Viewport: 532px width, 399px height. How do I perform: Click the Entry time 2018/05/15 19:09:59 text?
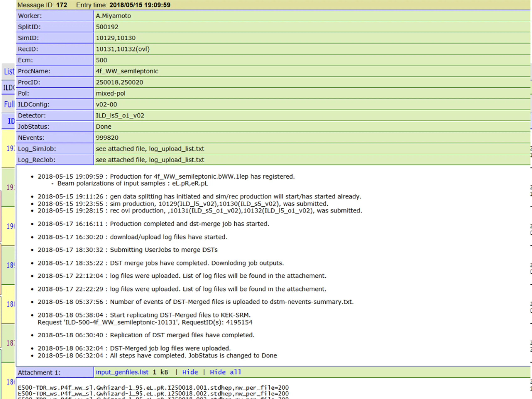[x=123, y=5]
